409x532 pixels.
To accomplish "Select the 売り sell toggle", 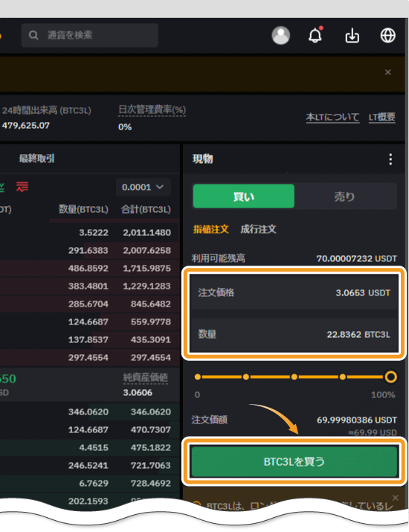I will coord(345,196).
